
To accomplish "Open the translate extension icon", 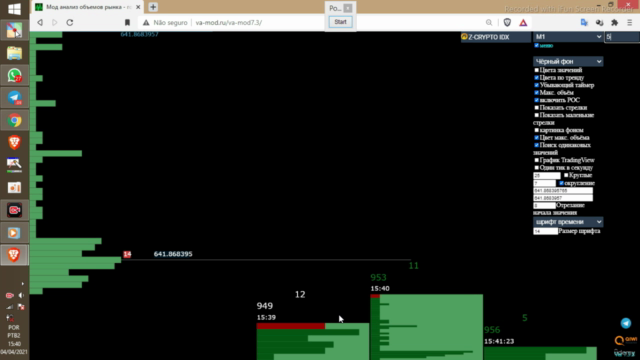I will pyautogui.click(x=584, y=22).
